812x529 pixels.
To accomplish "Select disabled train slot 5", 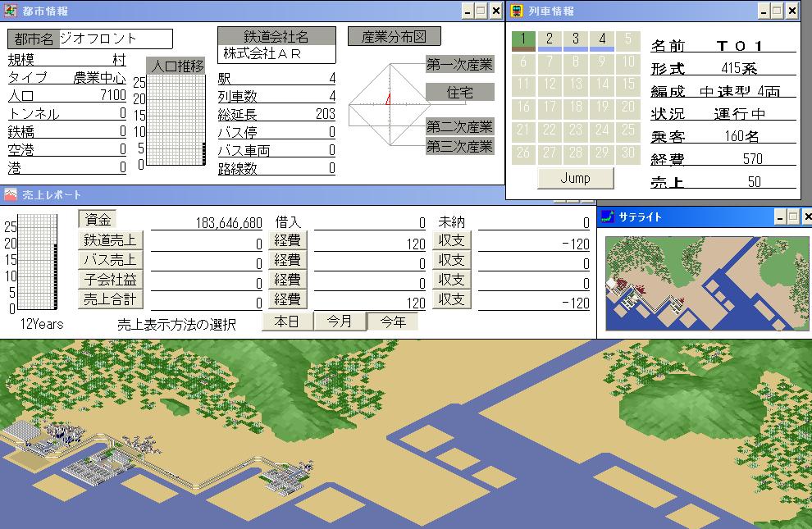I will [x=628, y=40].
